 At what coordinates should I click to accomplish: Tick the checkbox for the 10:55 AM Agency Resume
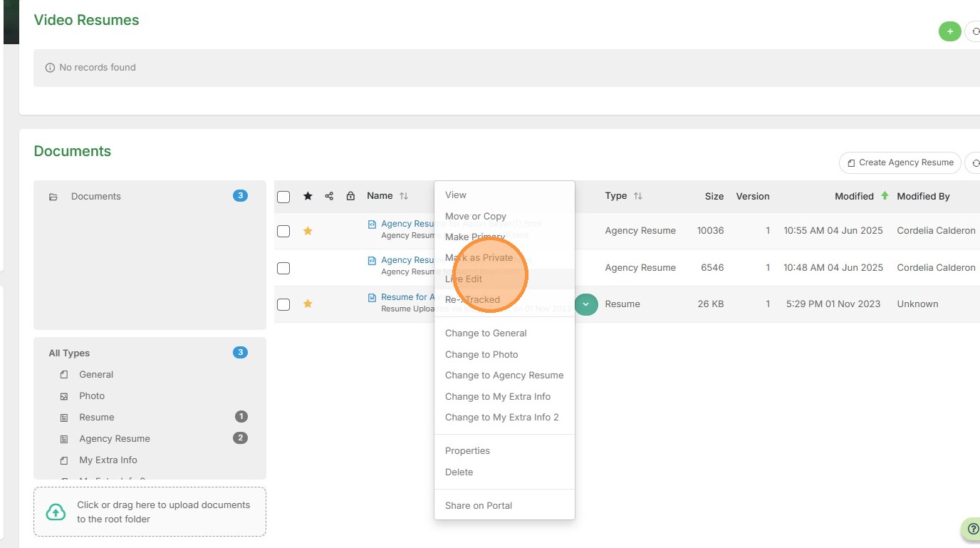(283, 231)
